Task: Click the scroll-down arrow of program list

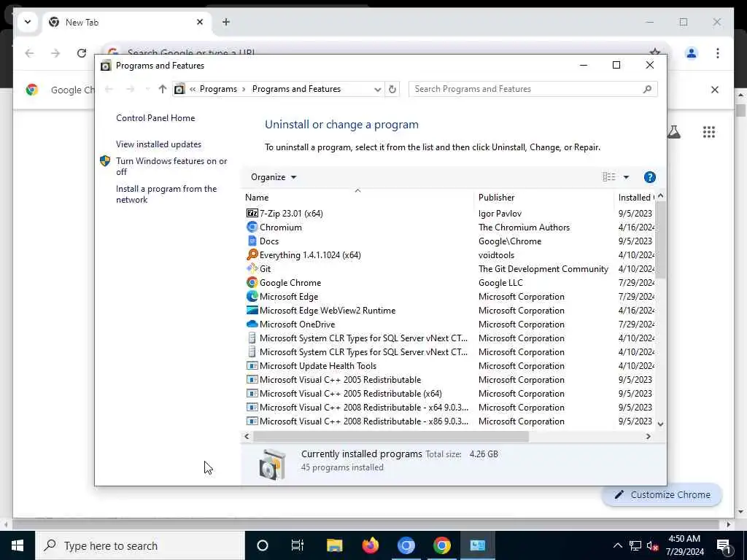Action: [660, 424]
